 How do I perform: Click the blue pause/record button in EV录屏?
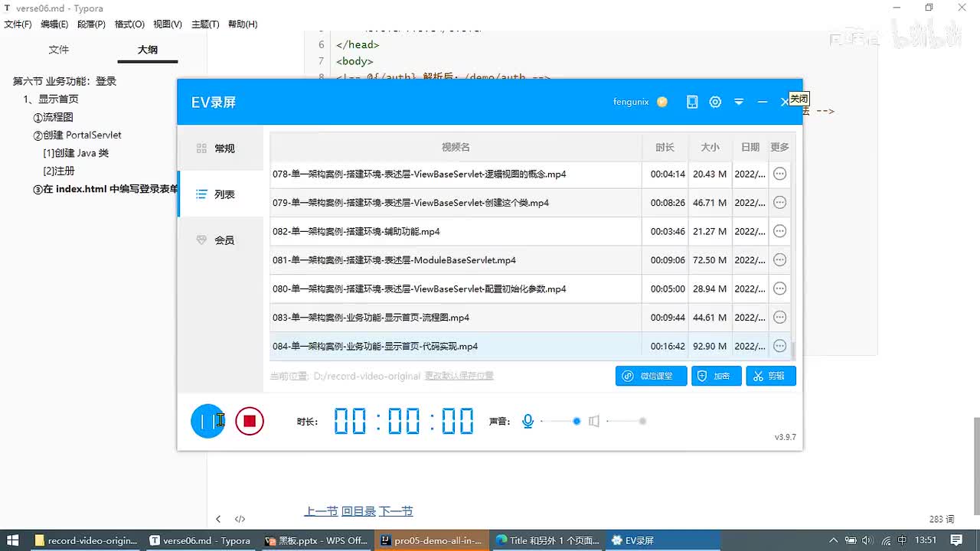pyautogui.click(x=207, y=421)
